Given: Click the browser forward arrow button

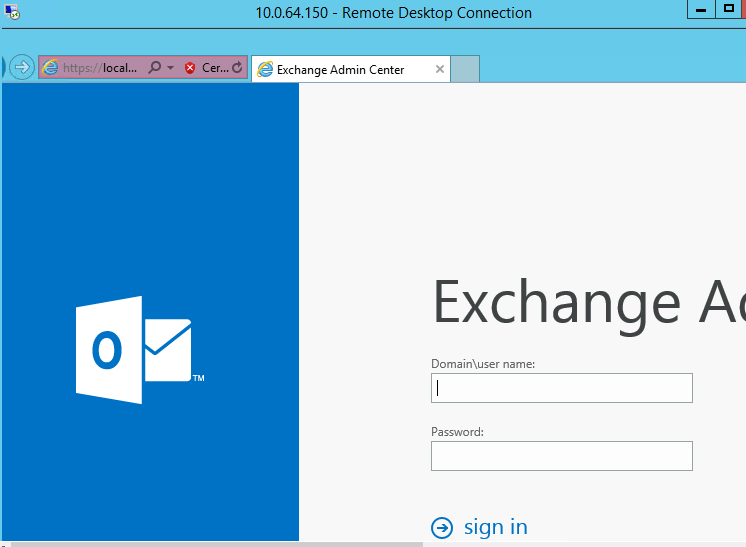Looking at the screenshot, I should pos(21,68).
